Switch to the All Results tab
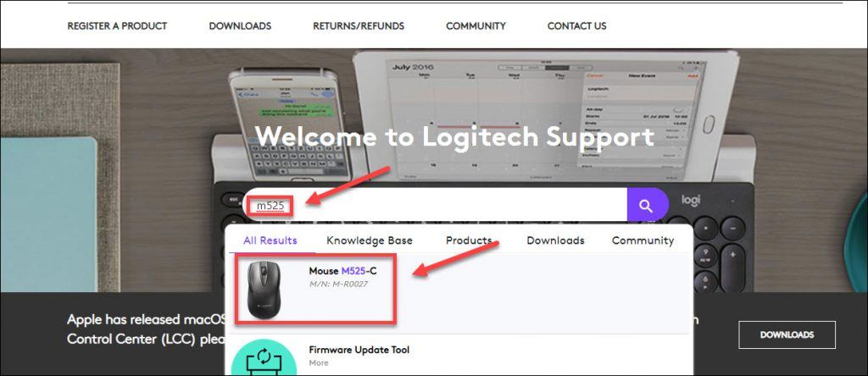Image resolution: width=868 pixels, height=376 pixels. (270, 241)
